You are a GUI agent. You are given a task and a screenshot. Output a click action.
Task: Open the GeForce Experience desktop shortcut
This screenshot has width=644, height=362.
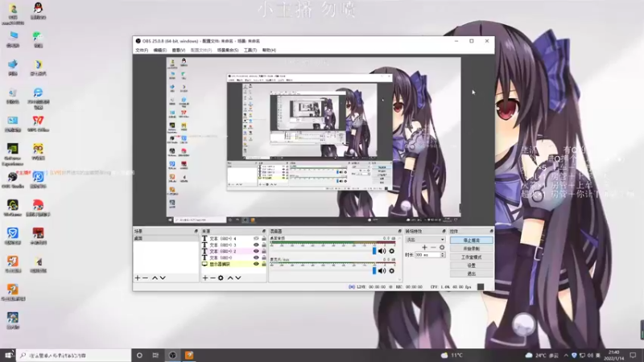click(12, 154)
